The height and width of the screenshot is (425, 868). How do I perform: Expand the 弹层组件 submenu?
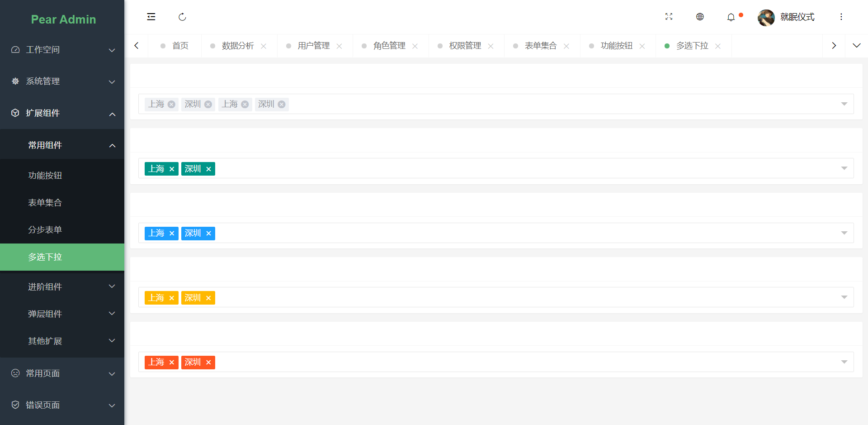tap(62, 314)
